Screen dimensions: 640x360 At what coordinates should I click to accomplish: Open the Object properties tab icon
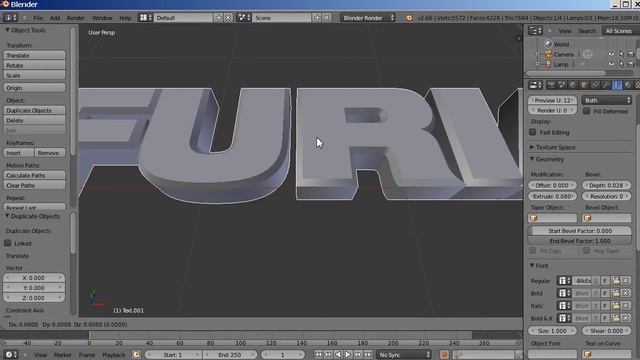(x=584, y=85)
